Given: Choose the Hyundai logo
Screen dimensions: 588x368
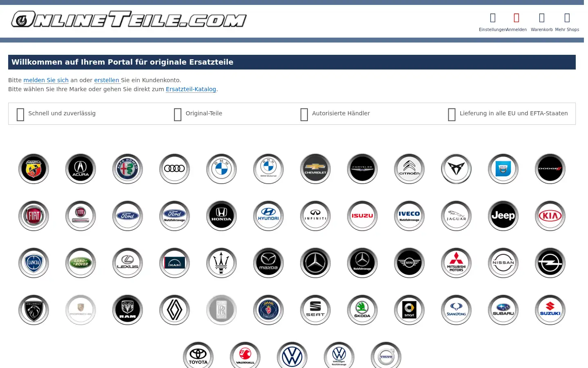Looking at the screenshot, I should tap(268, 216).
